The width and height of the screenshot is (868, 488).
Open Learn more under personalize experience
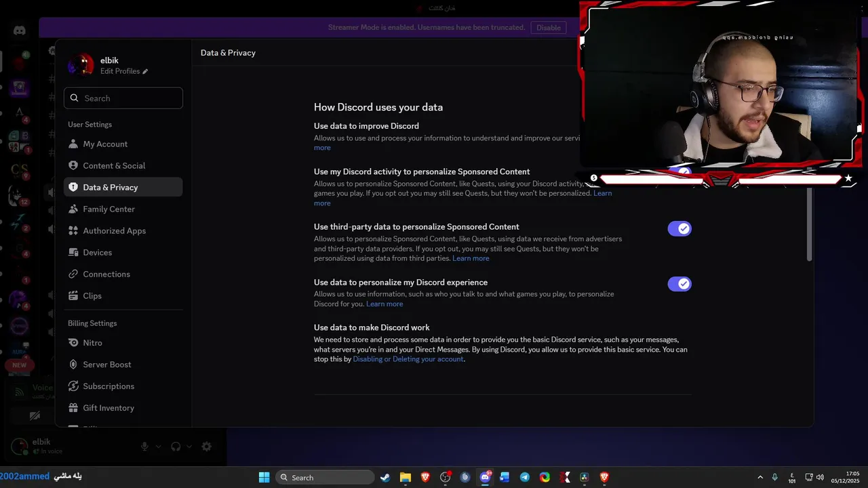384,304
